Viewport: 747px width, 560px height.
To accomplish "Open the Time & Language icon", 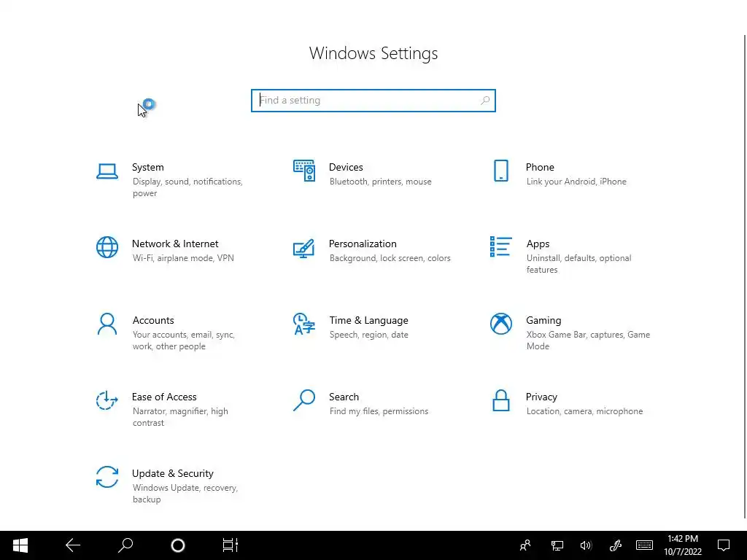I will (x=304, y=324).
